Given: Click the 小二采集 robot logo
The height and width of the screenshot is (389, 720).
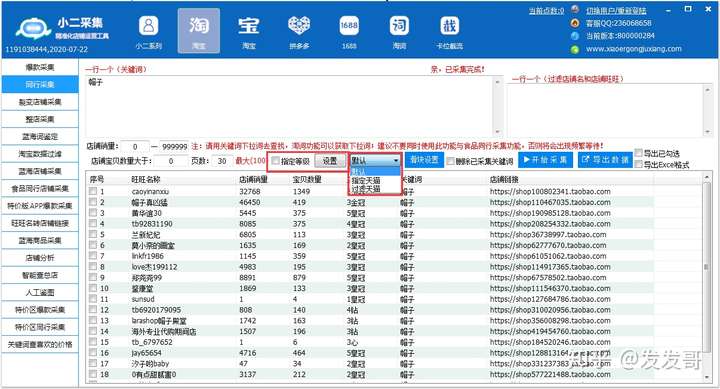Looking at the screenshot, I should pyautogui.click(x=33, y=28).
